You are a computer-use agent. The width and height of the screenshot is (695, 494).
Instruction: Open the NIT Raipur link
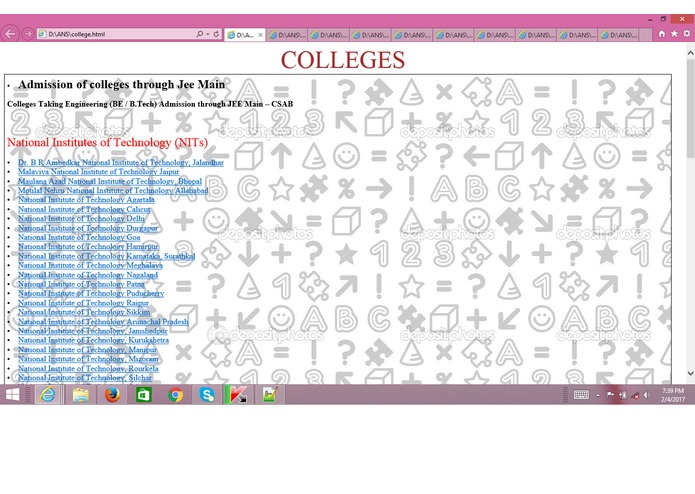point(83,303)
